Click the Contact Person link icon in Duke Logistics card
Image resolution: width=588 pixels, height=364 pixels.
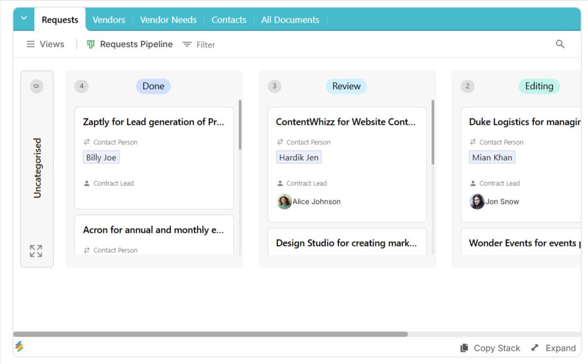(x=473, y=142)
